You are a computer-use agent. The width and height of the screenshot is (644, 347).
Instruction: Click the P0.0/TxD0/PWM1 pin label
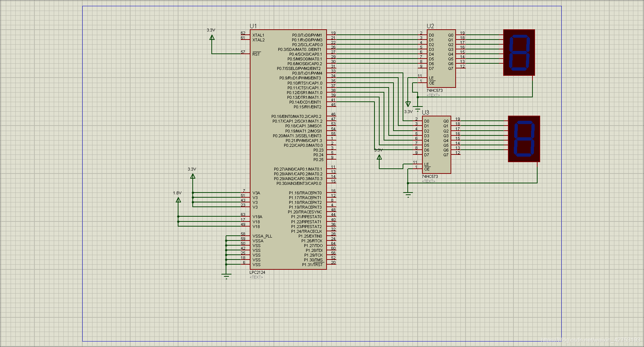coord(307,35)
